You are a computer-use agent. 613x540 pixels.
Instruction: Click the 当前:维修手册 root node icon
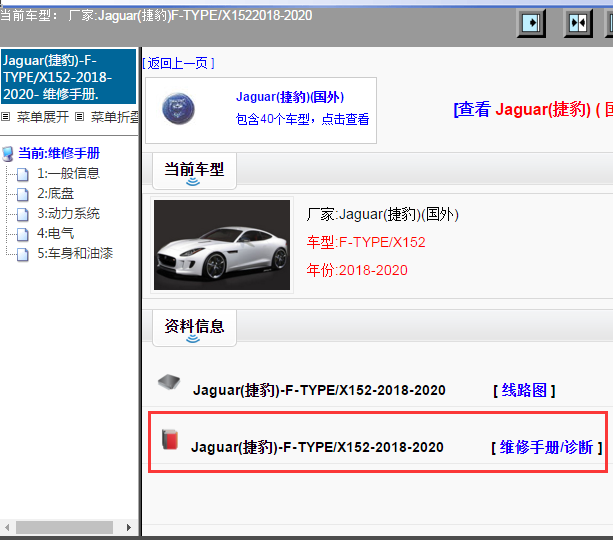[x=9, y=153]
